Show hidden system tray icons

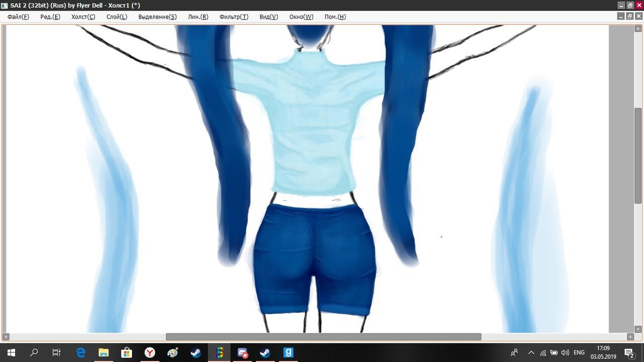click(x=531, y=352)
